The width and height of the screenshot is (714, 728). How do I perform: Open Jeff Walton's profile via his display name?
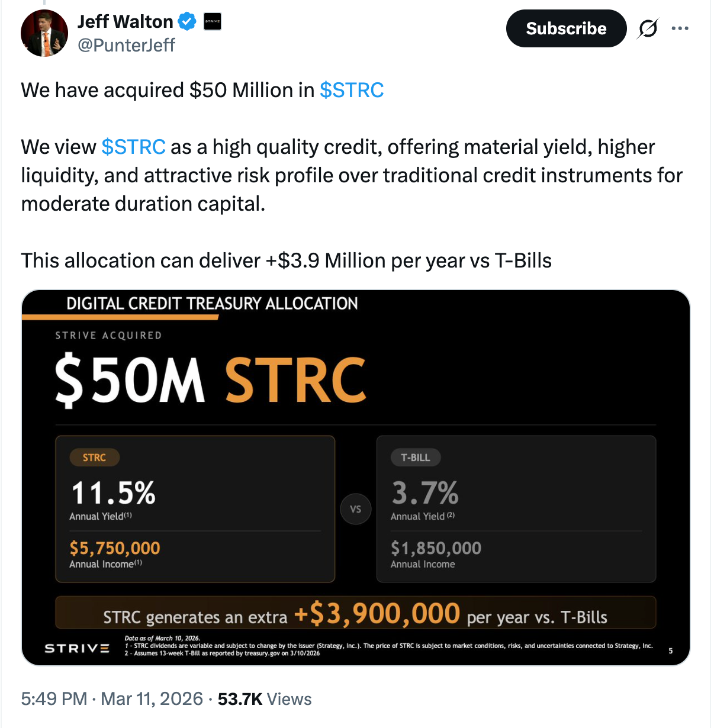click(126, 21)
